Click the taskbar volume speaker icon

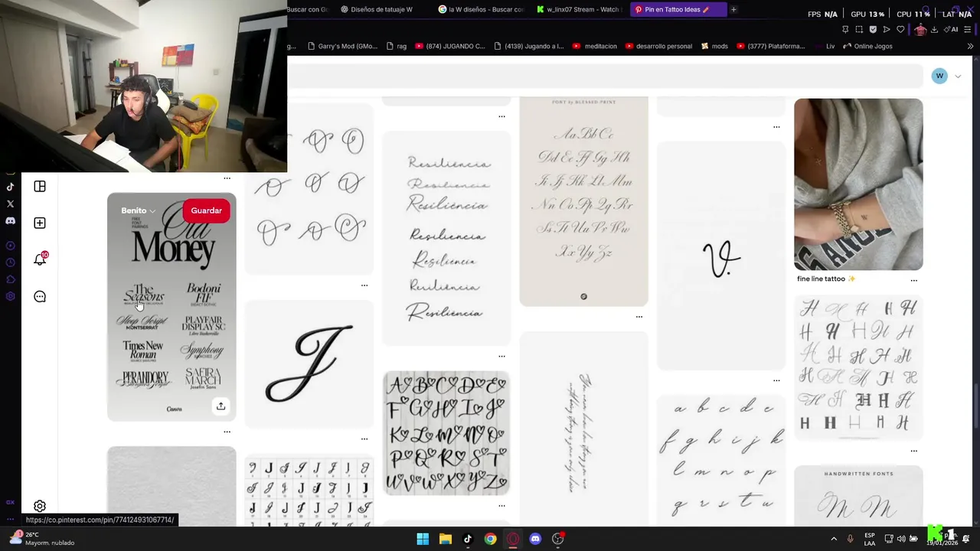click(901, 539)
